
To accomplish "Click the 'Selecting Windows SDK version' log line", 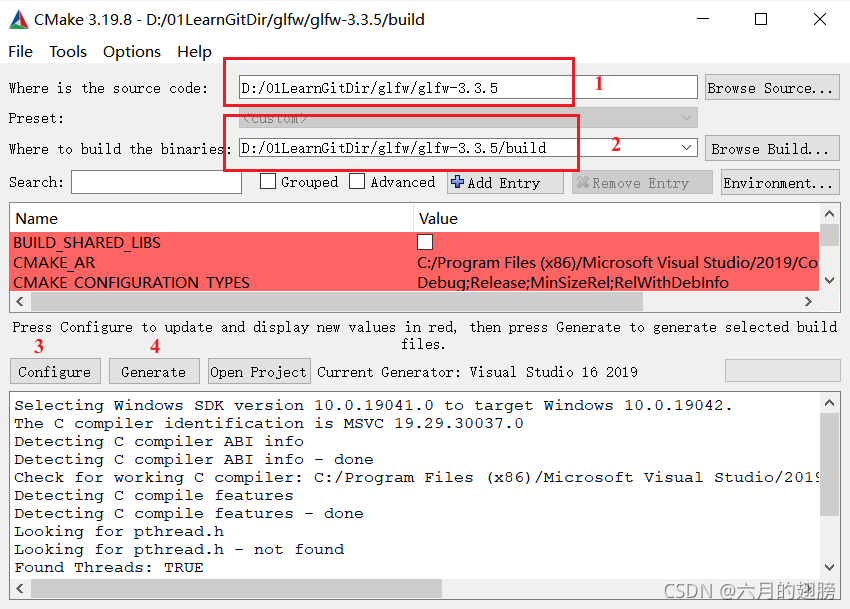I will pos(374,406).
